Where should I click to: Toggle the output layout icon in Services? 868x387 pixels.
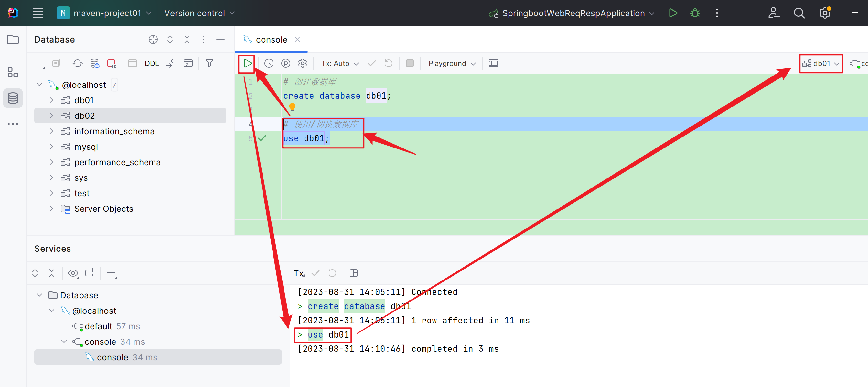tap(353, 273)
